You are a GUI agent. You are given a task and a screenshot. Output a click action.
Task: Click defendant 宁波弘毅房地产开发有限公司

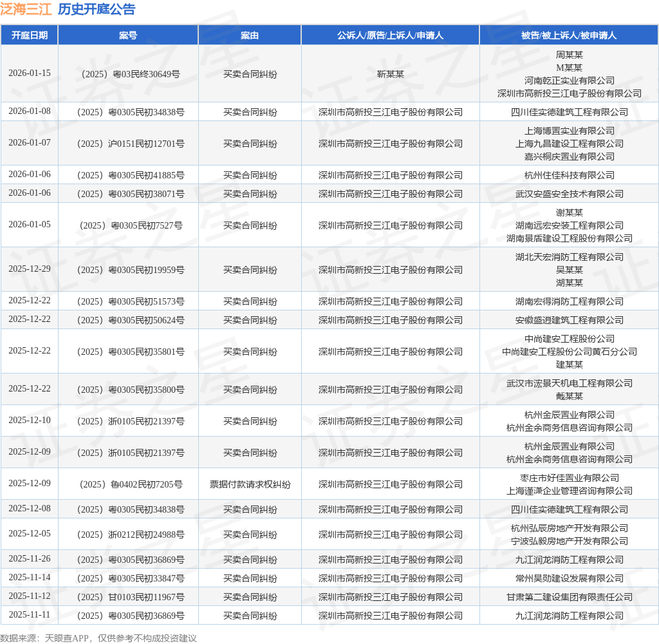coord(569,541)
